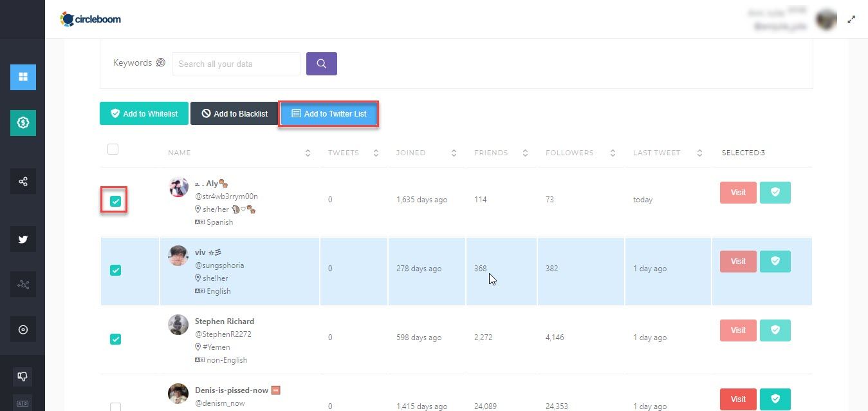
Task: Click the '1,635 days ago' joined cell
Action: pyautogui.click(x=421, y=200)
